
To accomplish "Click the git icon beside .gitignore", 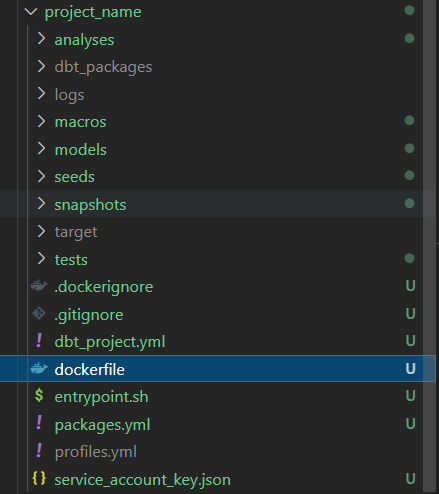I will 39,313.
